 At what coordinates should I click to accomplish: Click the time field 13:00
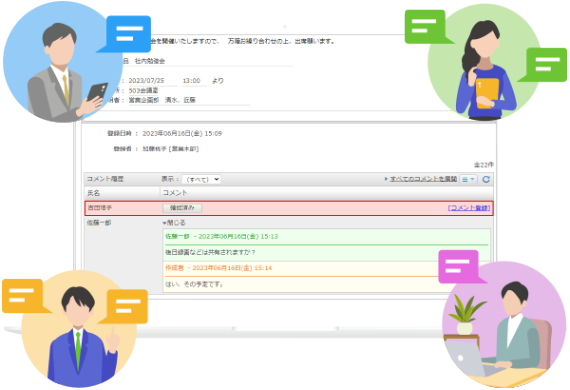click(x=192, y=81)
